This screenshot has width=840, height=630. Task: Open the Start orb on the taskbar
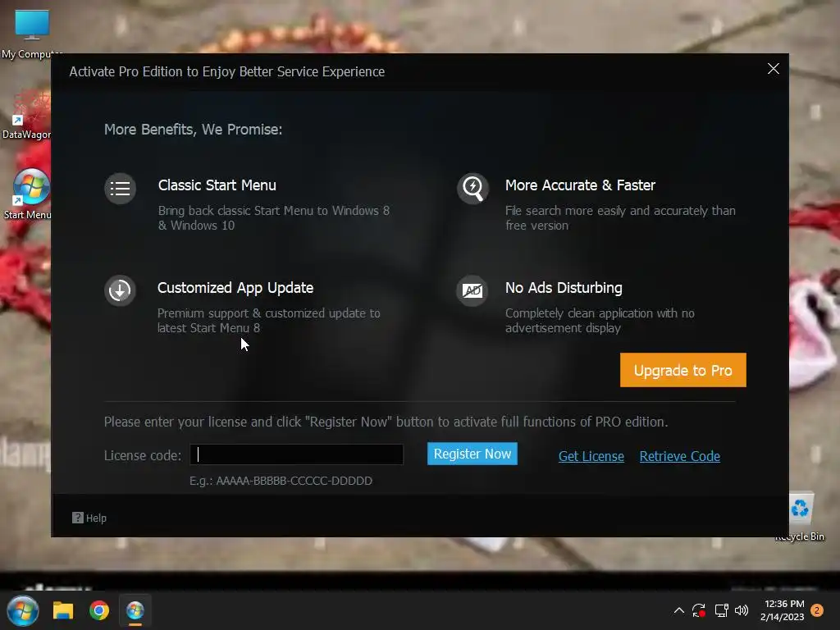[x=23, y=610]
